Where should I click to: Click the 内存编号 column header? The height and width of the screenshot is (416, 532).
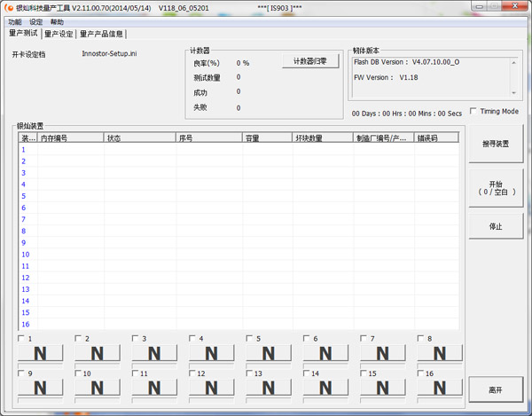(x=71, y=137)
